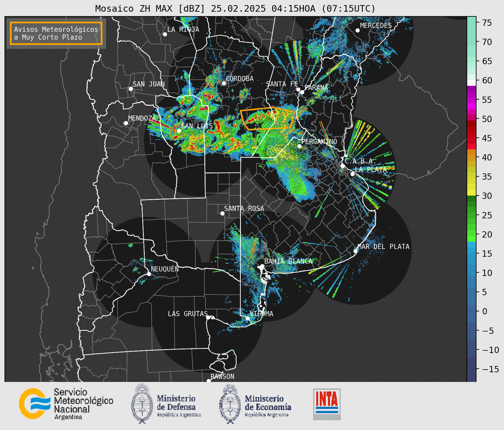Click the Santa Fe city marker dot
This screenshot has height=430, width=504.
[x=298, y=89]
